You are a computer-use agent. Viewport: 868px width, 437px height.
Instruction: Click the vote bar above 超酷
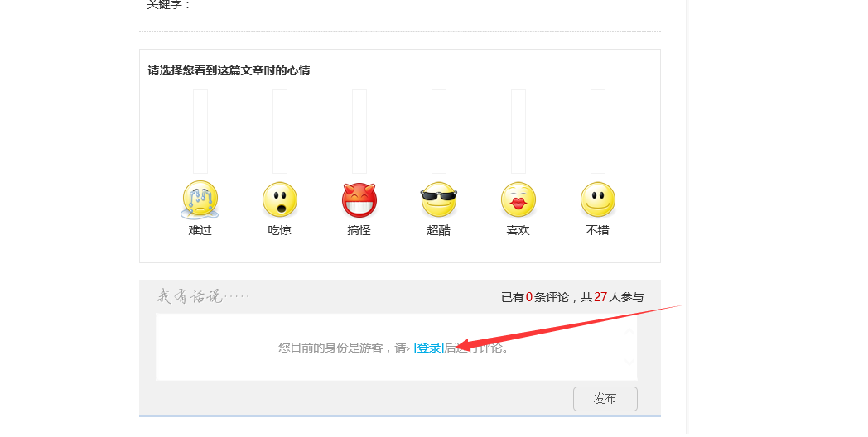coord(439,132)
